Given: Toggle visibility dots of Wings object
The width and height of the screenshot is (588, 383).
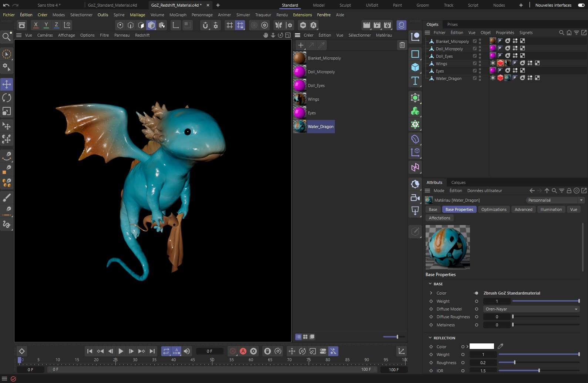Looking at the screenshot, I should pyautogui.click(x=480, y=64).
